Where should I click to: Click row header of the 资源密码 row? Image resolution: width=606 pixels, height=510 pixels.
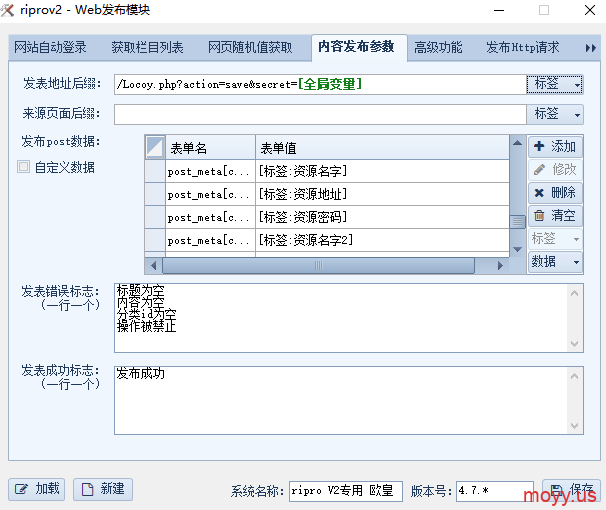pos(155,217)
